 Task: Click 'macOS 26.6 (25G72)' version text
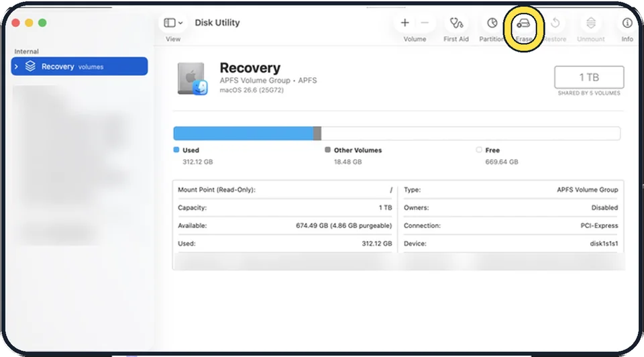tap(252, 90)
